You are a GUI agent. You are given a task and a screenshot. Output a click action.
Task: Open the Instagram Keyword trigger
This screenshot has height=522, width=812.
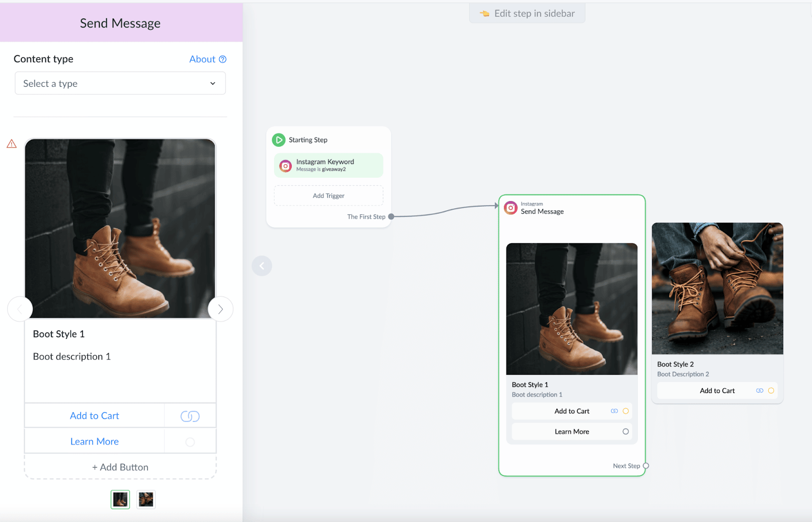pos(328,165)
